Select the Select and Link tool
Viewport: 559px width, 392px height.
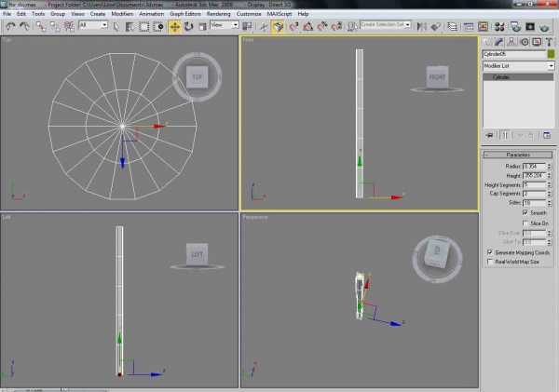pos(41,27)
